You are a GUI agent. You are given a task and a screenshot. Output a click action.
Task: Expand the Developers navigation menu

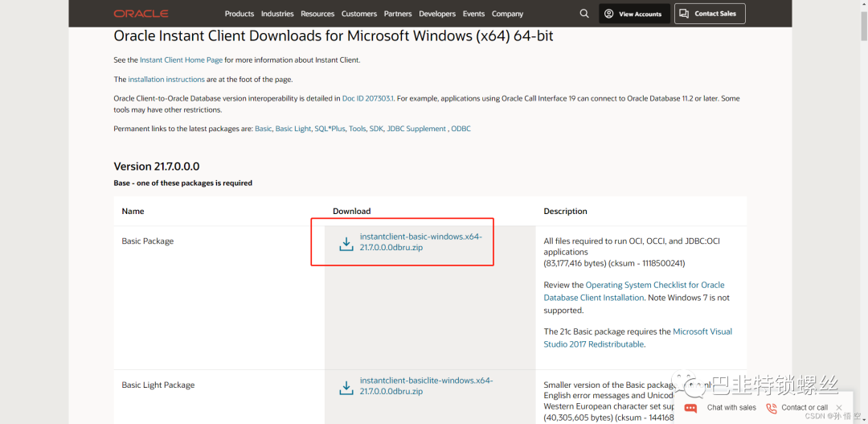point(437,14)
